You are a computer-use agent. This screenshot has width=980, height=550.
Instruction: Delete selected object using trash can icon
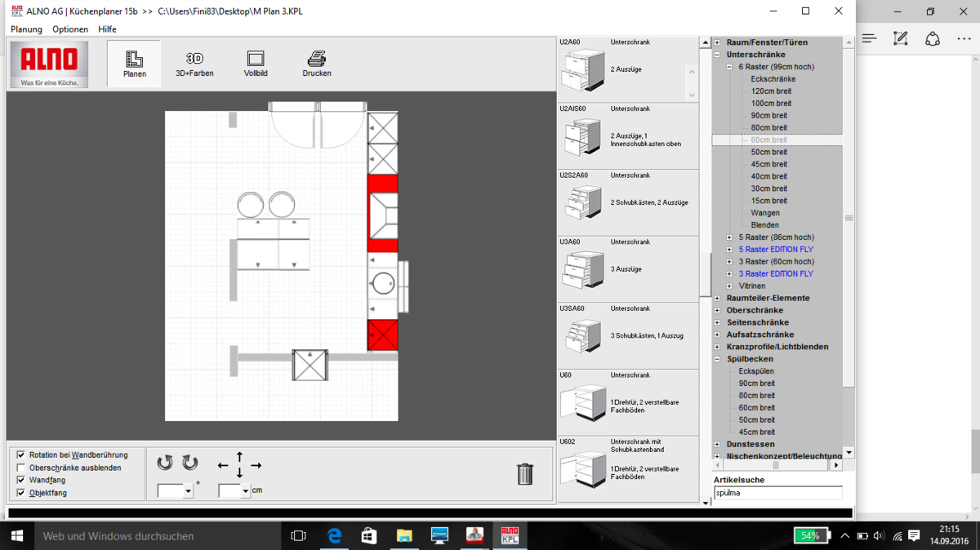click(x=525, y=474)
